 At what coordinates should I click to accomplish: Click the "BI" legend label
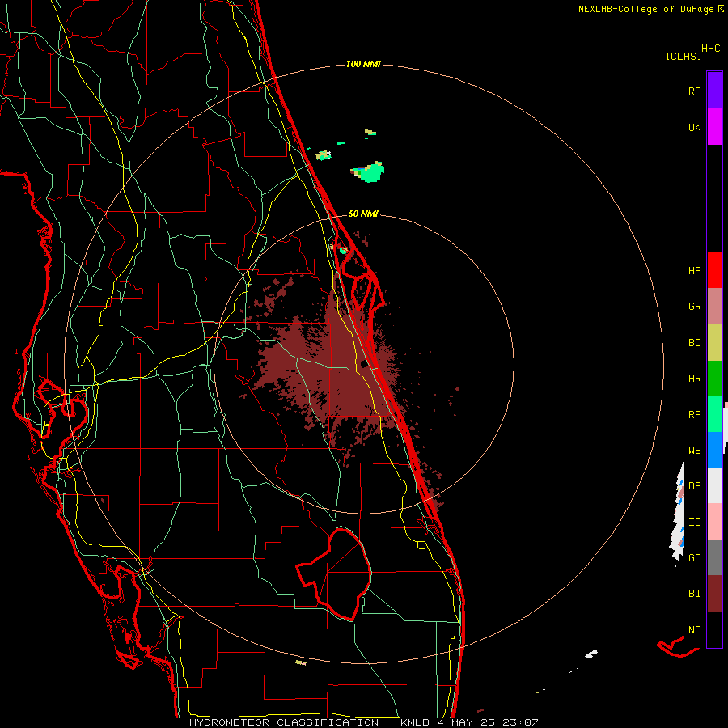pos(694,594)
